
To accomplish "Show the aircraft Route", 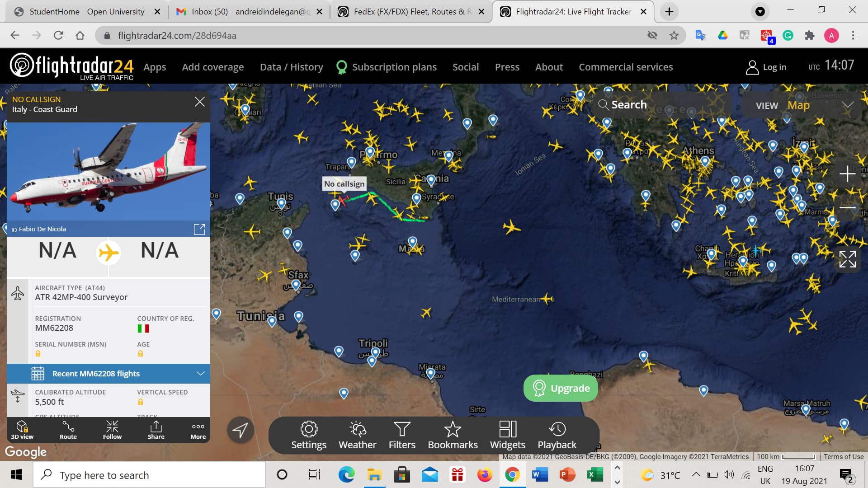I will coord(68,430).
